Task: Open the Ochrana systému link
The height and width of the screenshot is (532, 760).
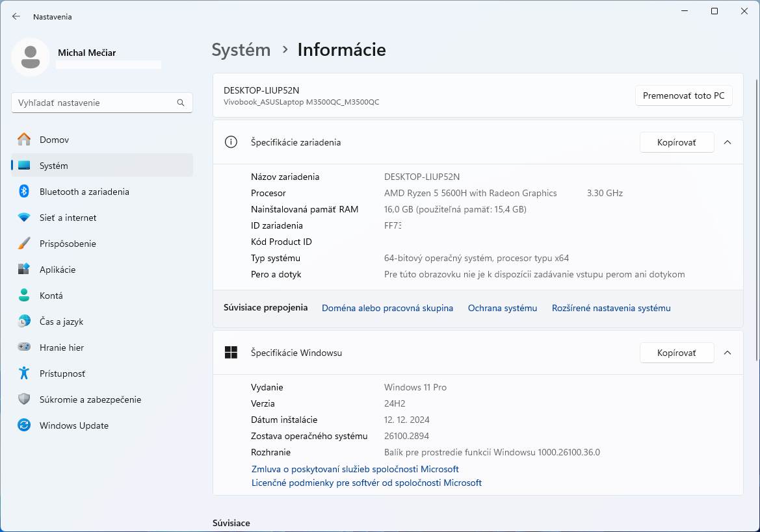Action: click(x=502, y=308)
